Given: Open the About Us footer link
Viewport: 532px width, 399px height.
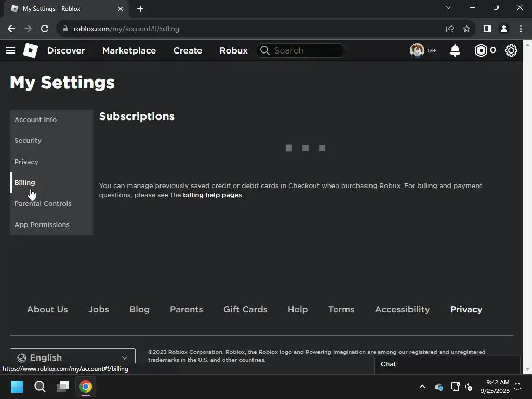Looking at the screenshot, I should pyautogui.click(x=47, y=310).
